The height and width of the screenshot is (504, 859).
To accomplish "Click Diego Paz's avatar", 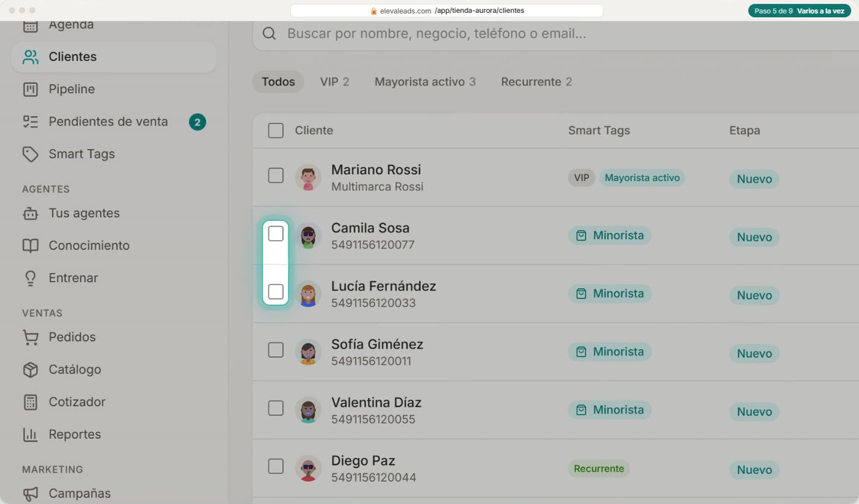I will 308,469.
